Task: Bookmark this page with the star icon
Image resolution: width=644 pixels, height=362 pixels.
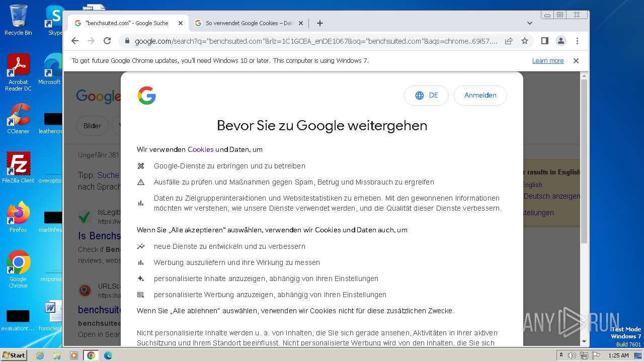Action: click(x=525, y=41)
